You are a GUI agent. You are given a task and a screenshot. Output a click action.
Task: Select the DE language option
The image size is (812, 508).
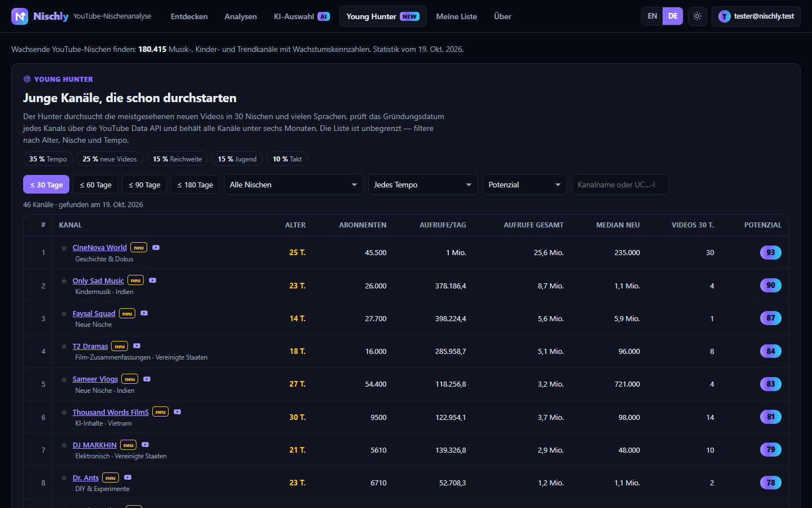point(673,16)
